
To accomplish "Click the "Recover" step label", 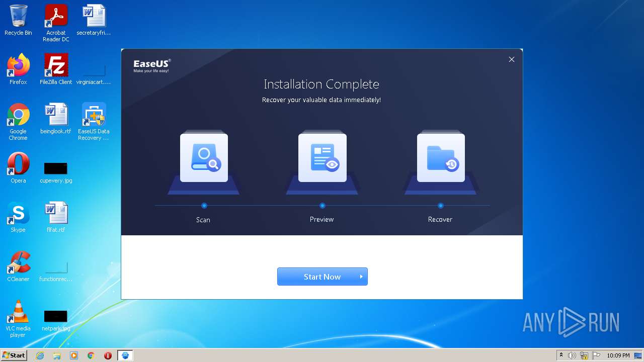I will pyautogui.click(x=440, y=219).
